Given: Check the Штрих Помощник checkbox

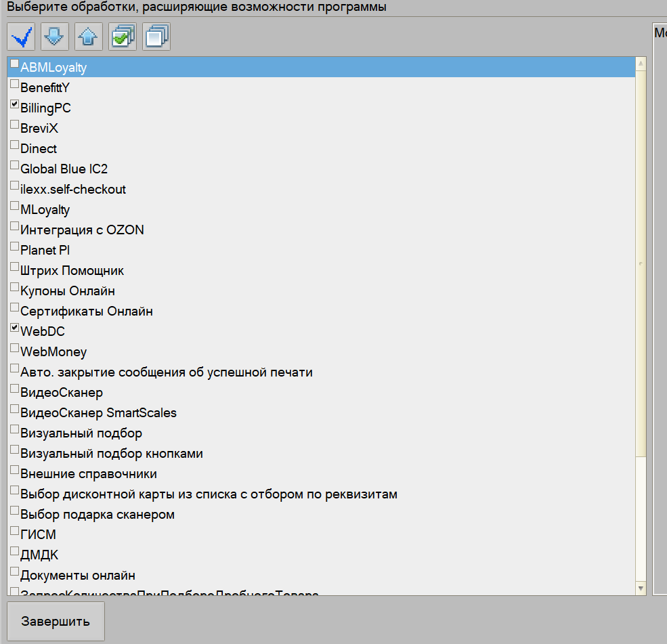Looking at the screenshot, I should click(14, 267).
